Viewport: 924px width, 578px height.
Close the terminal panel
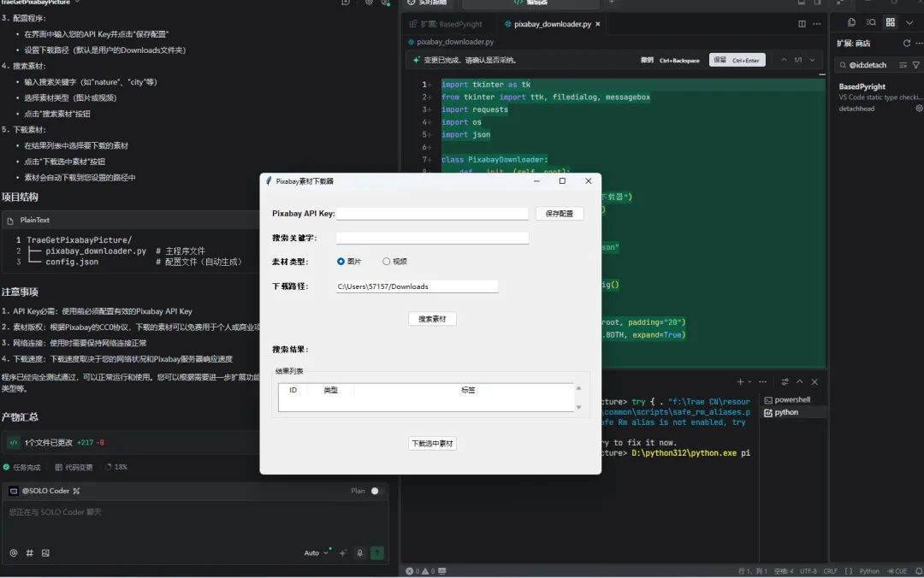815,382
